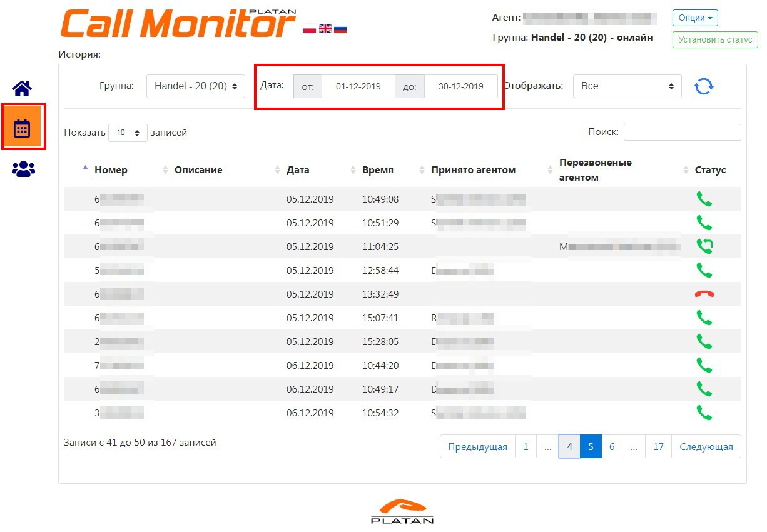This screenshot has width=767, height=532.
Task: Select current page 5 in pagination
Action: click(591, 447)
